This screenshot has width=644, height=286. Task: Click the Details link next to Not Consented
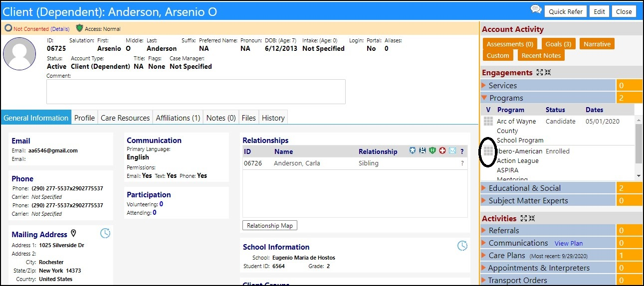[60, 29]
